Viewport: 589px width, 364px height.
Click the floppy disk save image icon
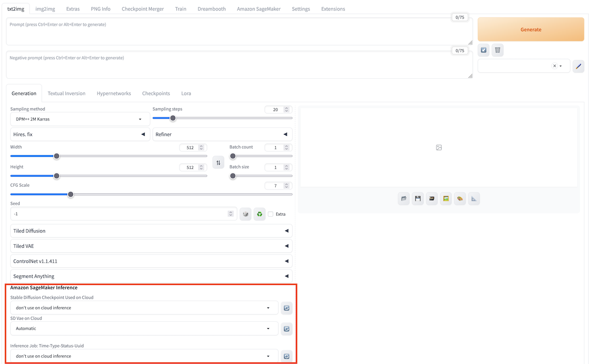pos(418,199)
